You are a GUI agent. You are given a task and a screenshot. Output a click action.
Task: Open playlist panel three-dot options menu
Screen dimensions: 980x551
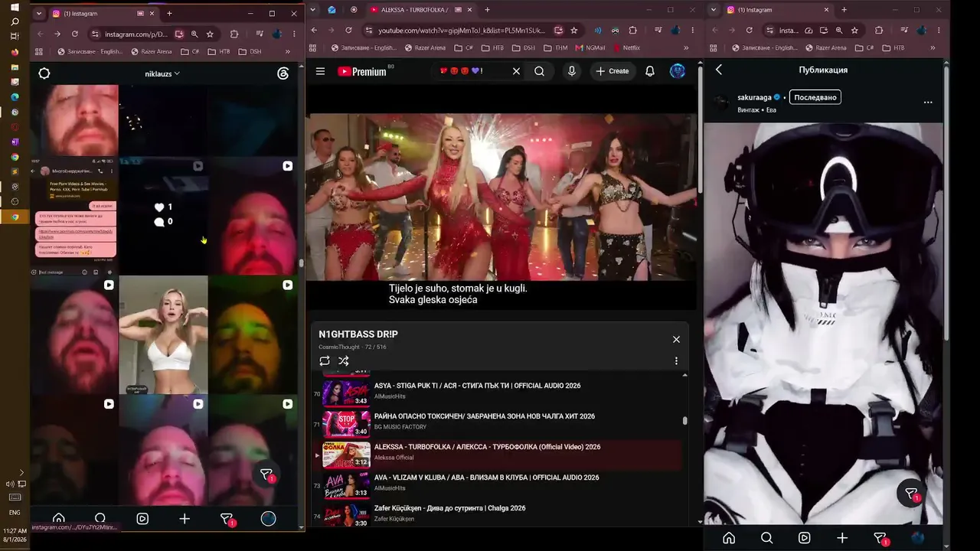tap(676, 360)
